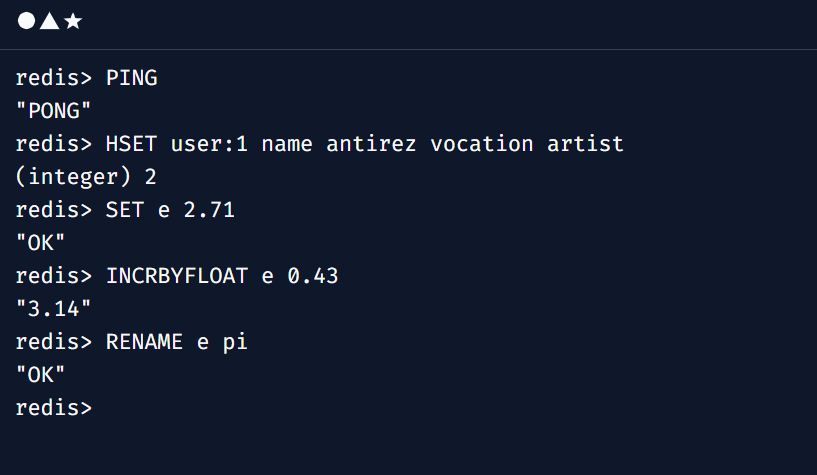817x475 pixels.
Task: Click the word artist in the HSET line
Action: tap(585, 144)
